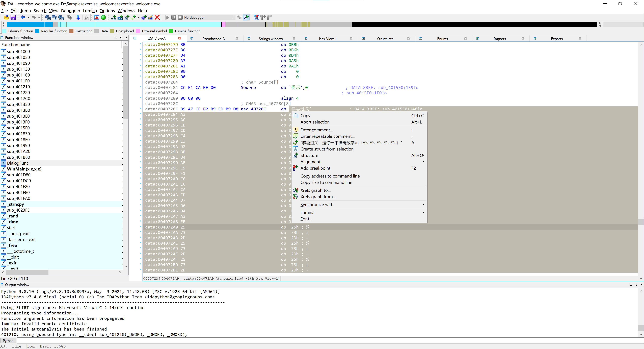Save the database using the floppy icon
The width and height of the screenshot is (644, 349).
(13, 17)
